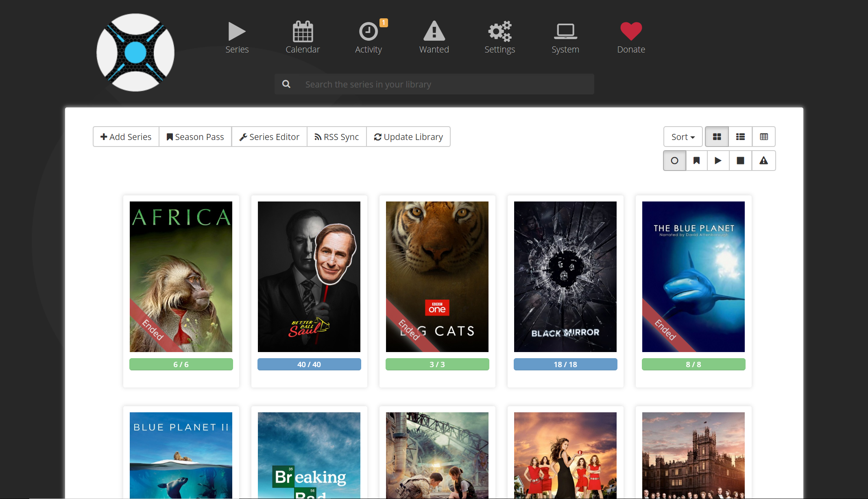The image size is (868, 499).
Task: Click the Add Series button
Action: tap(126, 137)
